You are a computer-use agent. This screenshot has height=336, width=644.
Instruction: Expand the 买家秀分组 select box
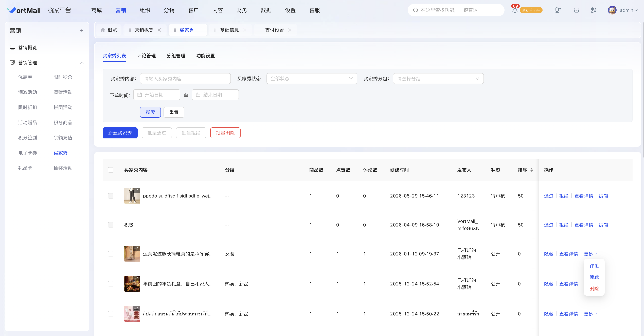[x=438, y=79]
